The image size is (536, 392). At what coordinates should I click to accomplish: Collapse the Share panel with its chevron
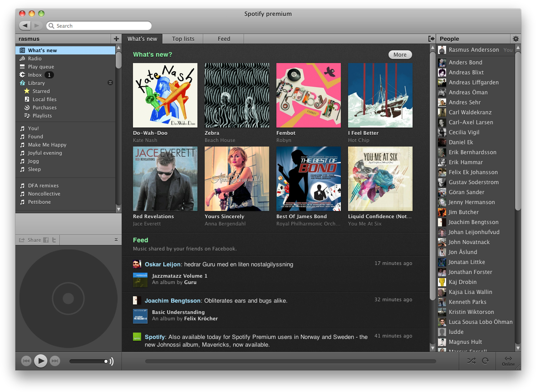[115, 240]
